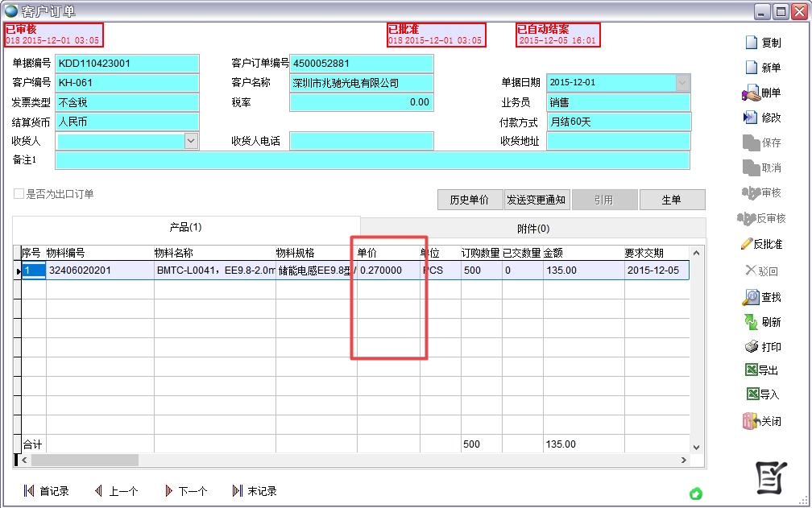This screenshot has height=508, width=812.
Task: Open the 单据日期 date dropdown
Action: [x=682, y=82]
